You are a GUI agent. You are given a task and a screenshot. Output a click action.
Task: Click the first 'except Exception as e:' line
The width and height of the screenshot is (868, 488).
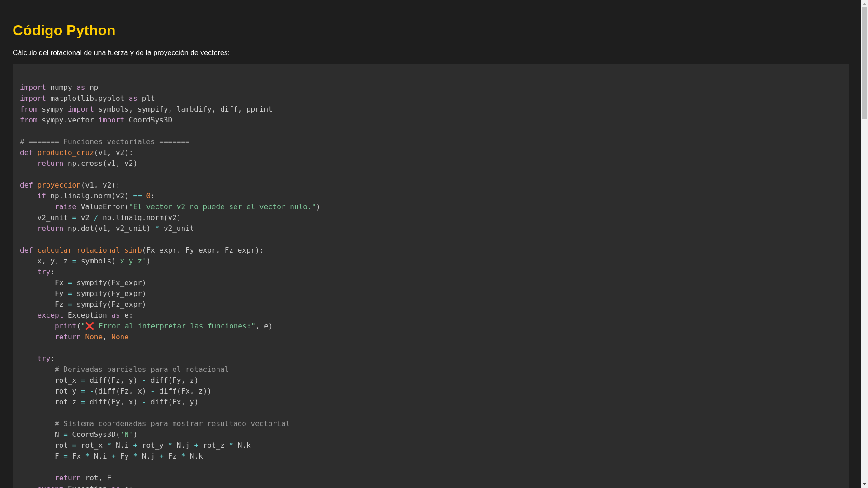tap(85, 315)
